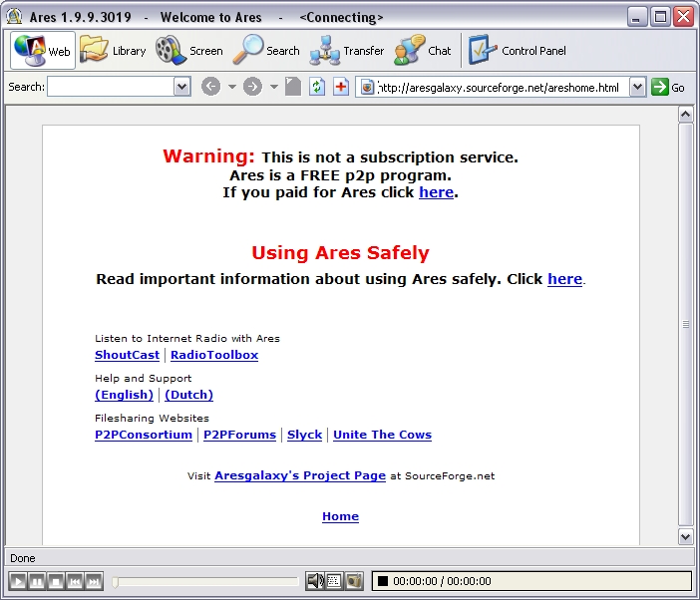Click the 'Help and Support' text
The image size is (700, 600).
[143, 379]
